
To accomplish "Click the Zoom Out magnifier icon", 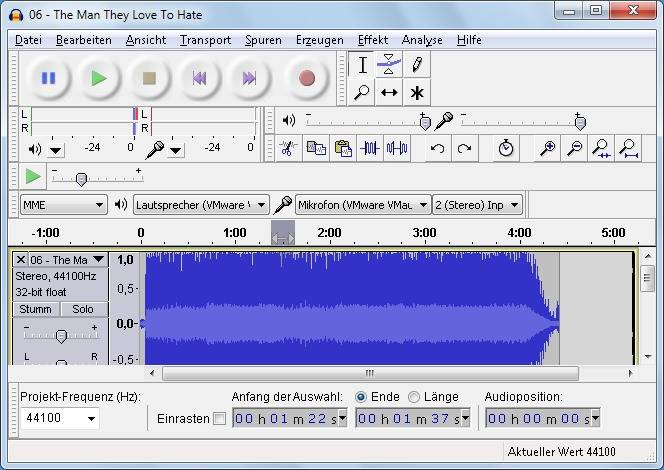I will click(x=574, y=149).
